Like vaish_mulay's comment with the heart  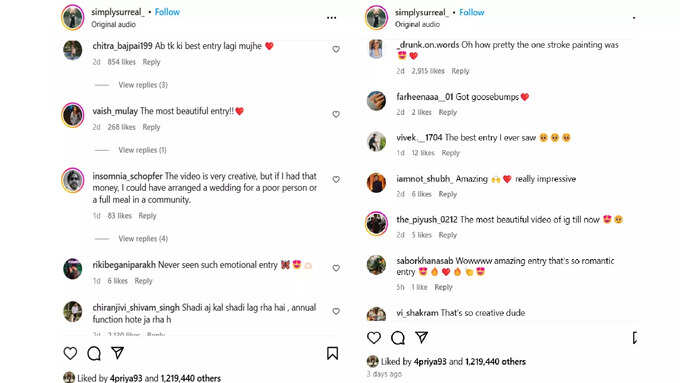[x=336, y=115]
